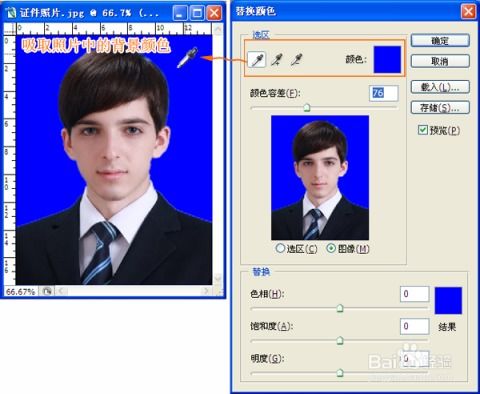480x394 pixels.
Task: Click the vertical scrollbar up arrow
Action: click(218, 29)
